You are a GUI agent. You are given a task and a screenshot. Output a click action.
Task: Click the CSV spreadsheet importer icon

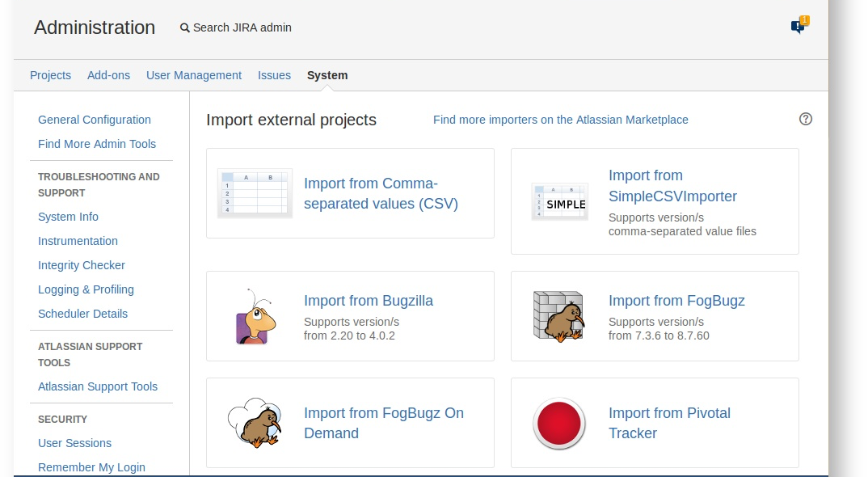pos(255,193)
